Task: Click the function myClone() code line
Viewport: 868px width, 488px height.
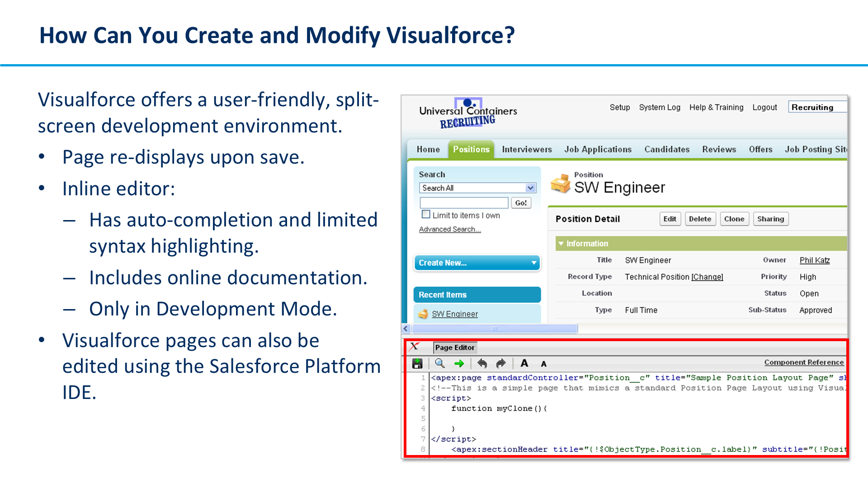Action: [x=499, y=408]
